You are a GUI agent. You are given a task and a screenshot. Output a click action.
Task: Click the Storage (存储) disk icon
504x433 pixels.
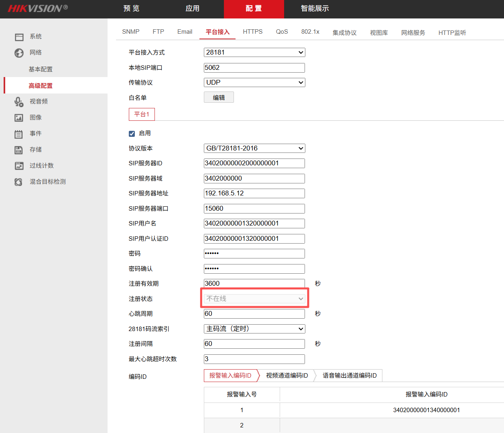(x=19, y=150)
